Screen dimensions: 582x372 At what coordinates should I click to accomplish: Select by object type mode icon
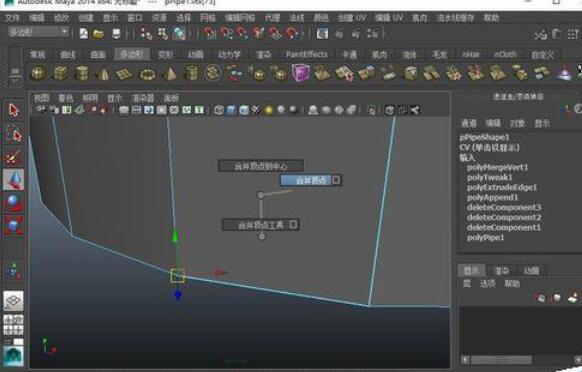(163, 34)
